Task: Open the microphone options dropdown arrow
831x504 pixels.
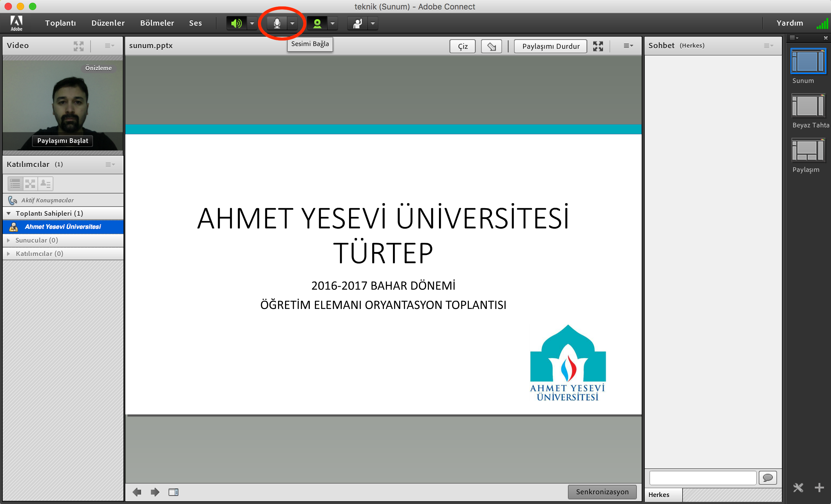Action: pos(292,23)
